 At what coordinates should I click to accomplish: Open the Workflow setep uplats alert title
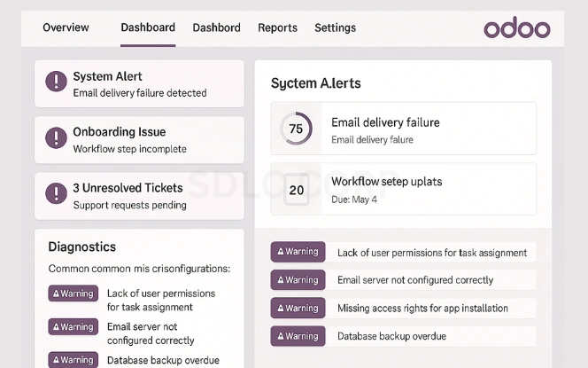click(x=387, y=182)
